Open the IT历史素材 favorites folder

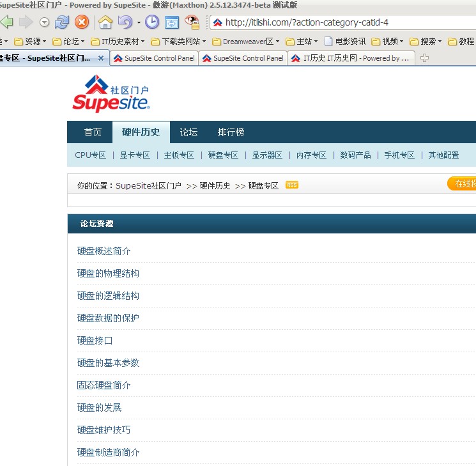[118, 42]
